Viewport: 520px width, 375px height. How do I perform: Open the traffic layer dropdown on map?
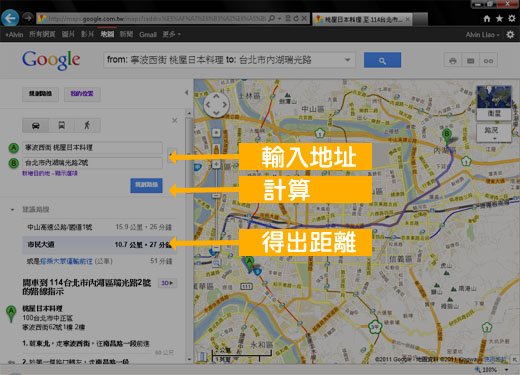click(x=494, y=133)
